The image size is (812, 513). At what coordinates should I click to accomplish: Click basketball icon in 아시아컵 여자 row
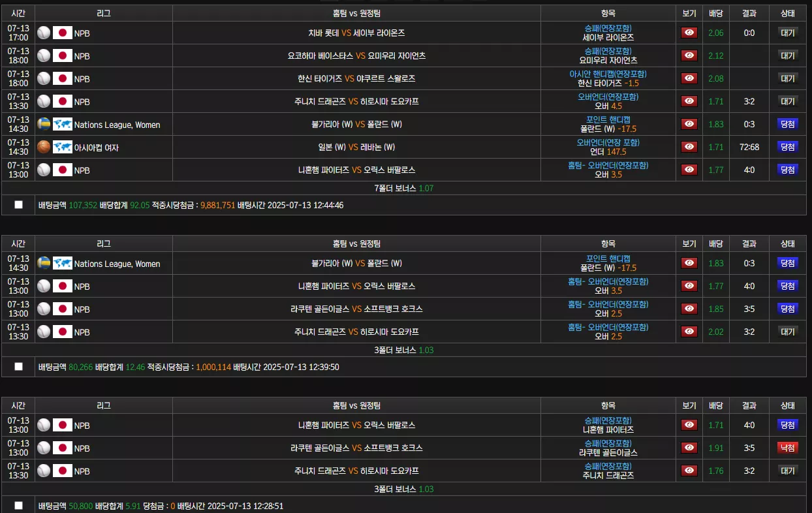pos(44,147)
